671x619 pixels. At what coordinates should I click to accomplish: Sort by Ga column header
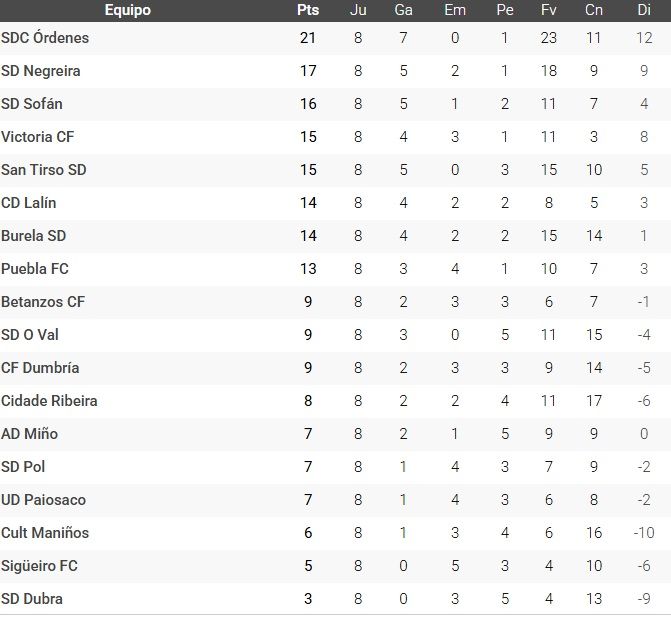404,10
